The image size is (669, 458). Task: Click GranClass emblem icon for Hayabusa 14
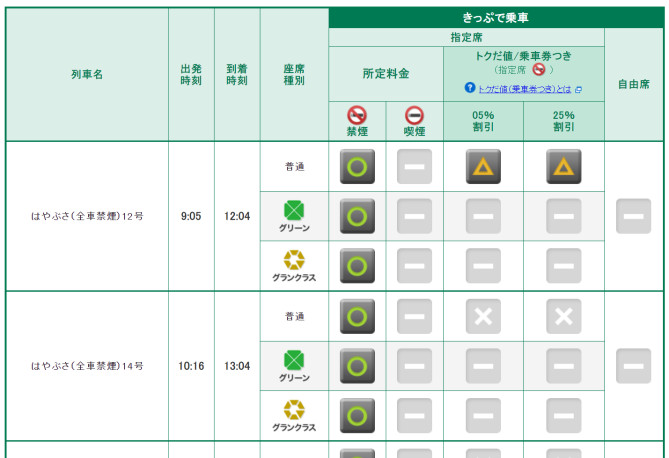(294, 409)
